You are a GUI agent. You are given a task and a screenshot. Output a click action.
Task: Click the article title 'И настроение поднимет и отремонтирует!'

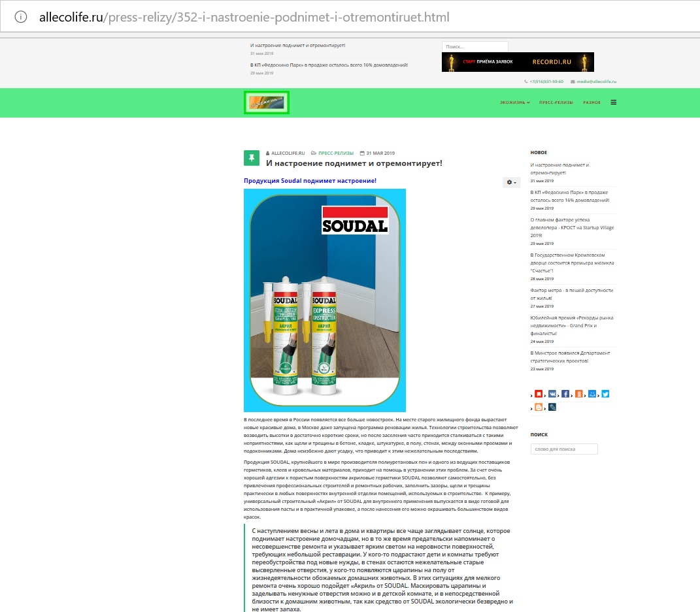click(354, 163)
